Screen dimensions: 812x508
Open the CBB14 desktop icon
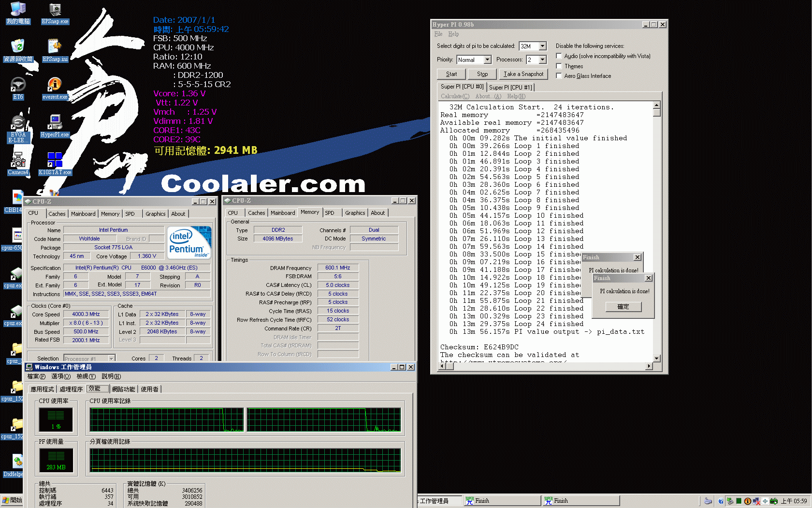(x=13, y=202)
